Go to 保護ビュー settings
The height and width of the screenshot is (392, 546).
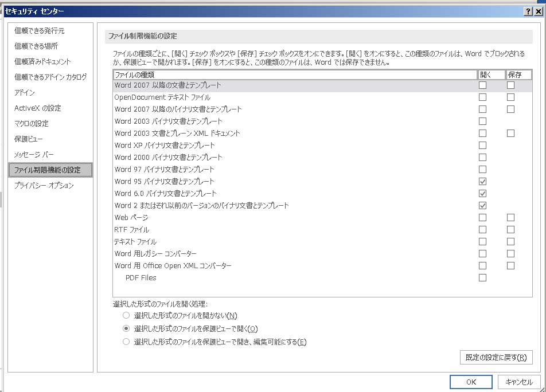(29, 139)
